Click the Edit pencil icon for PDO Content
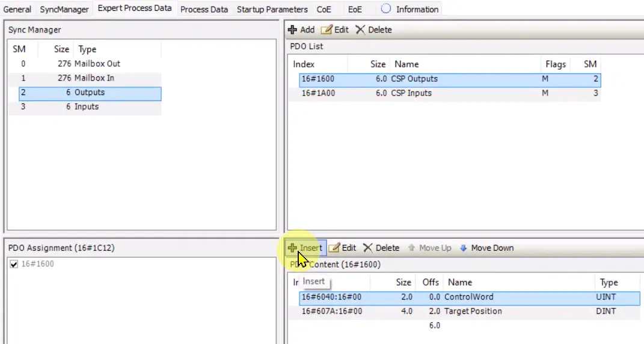 [334, 248]
